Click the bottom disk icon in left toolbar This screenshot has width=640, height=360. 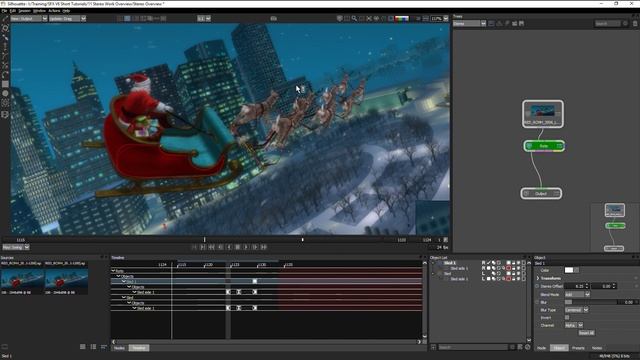[x=5, y=115]
